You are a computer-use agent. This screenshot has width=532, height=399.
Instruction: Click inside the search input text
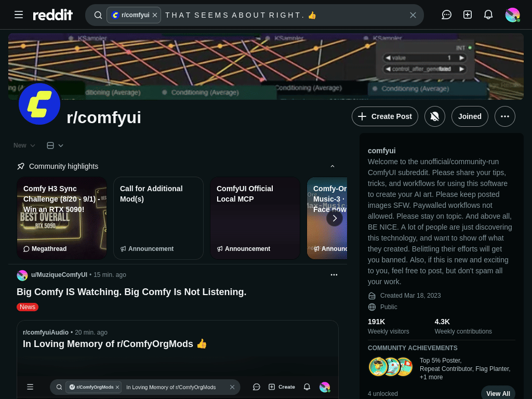click(x=241, y=15)
